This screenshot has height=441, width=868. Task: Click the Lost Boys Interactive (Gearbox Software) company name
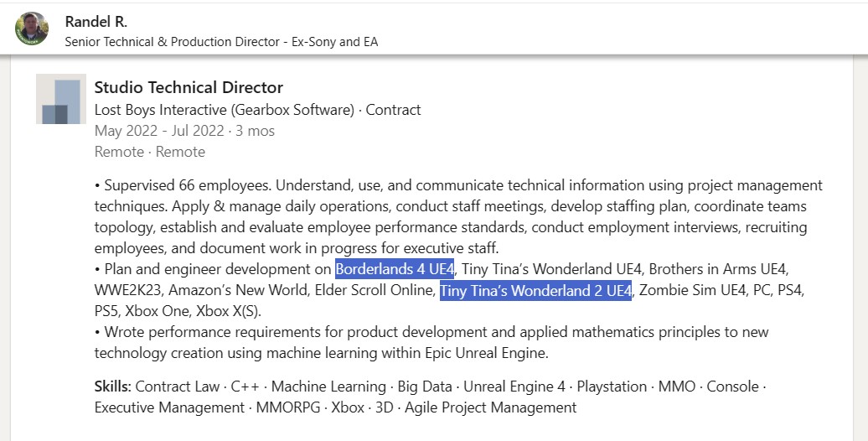[225, 110]
